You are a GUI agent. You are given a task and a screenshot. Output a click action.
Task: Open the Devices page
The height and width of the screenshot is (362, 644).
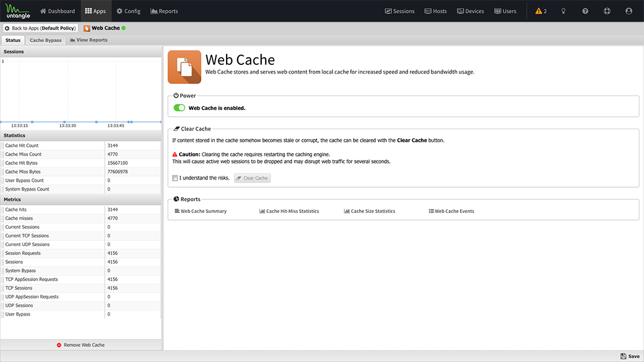tap(470, 11)
